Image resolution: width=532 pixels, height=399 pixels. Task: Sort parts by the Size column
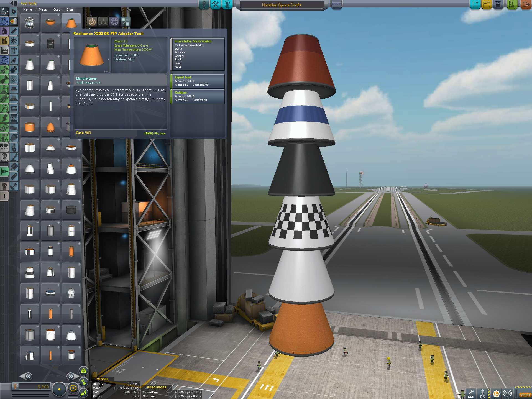tap(70, 9)
